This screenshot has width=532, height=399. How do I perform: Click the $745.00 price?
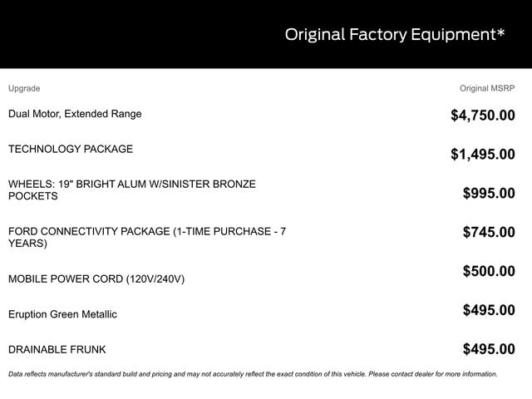coord(489,232)
